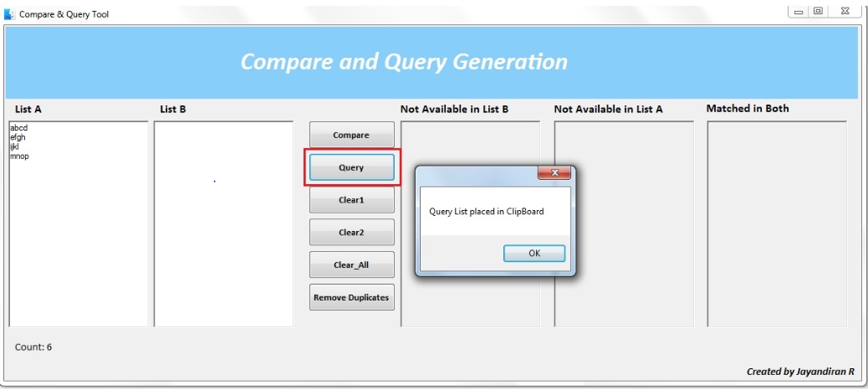The image size is (868, 390).
Task: Click the Compare & Query Tool app icon
Action: pos(9,14)
